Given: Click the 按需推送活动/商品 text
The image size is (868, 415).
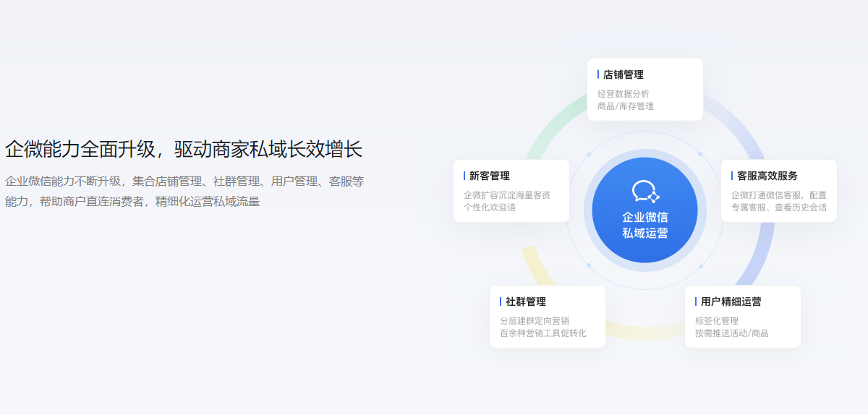Looking at the screenshot, I should (x=732, y=333).
